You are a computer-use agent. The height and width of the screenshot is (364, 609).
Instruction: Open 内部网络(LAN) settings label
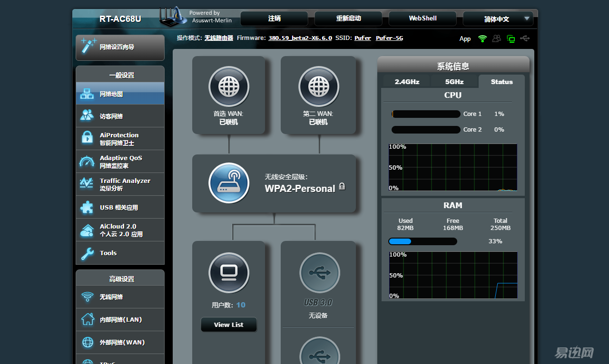[x=121, y=320]
